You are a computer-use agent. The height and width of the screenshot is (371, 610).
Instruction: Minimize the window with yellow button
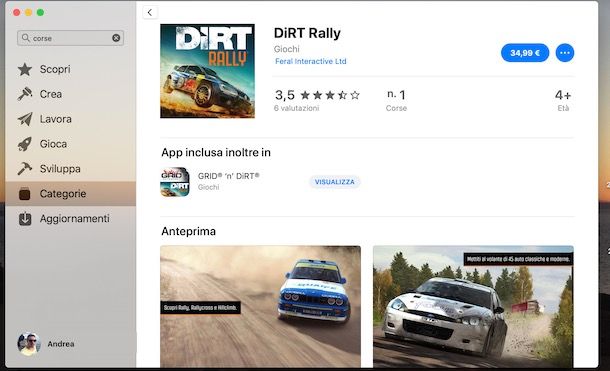point(28,12)
